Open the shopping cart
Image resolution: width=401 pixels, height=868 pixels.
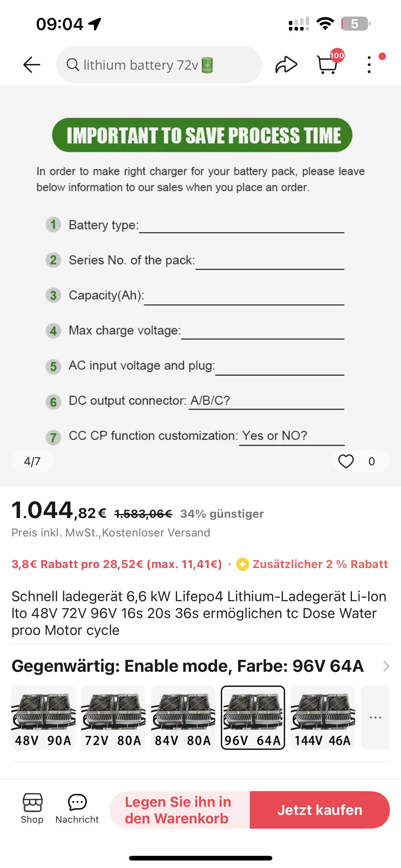click(327, 64)
